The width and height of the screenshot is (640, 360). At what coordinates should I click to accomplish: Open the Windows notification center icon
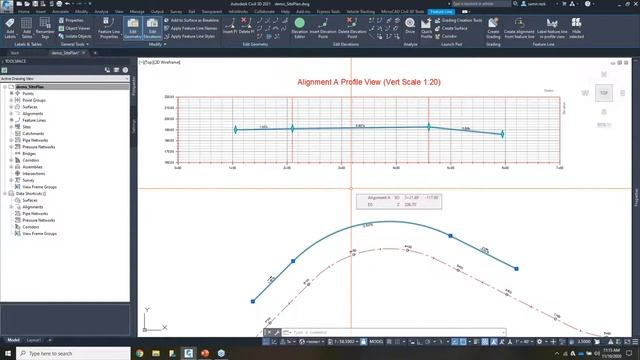click(x=629, y=353)
